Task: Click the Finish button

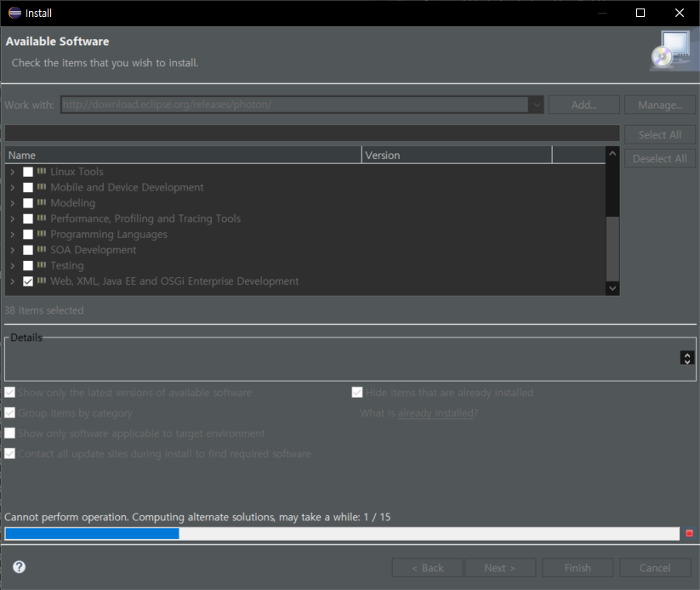Action: (x=578, y=568)
